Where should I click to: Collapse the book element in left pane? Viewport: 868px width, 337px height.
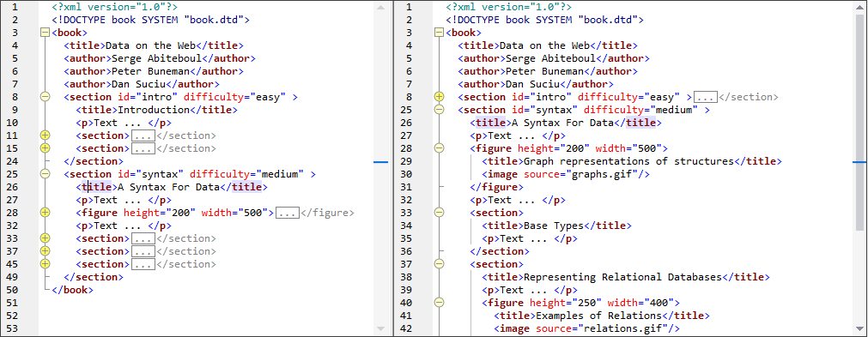click(x=46, y=33)
